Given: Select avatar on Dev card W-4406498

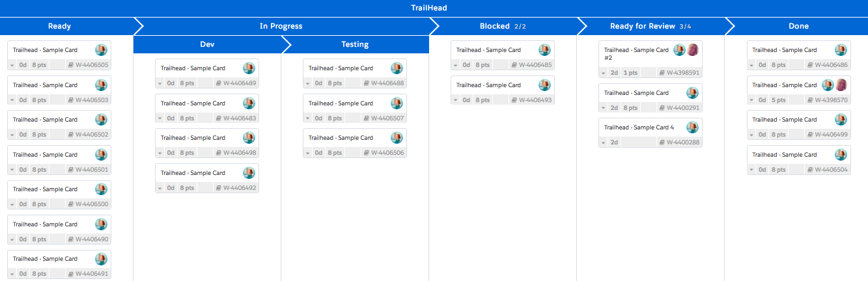Looking at the screenshot, I should tap(249, 138).
